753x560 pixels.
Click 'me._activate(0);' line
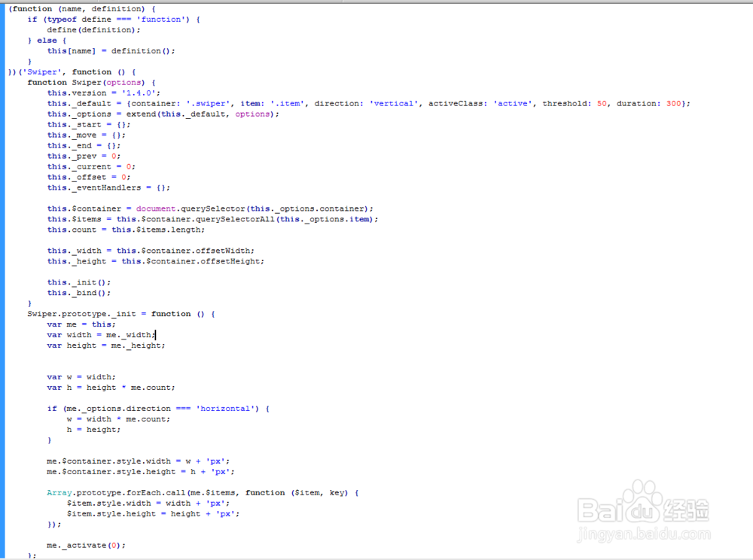point(87,546)
